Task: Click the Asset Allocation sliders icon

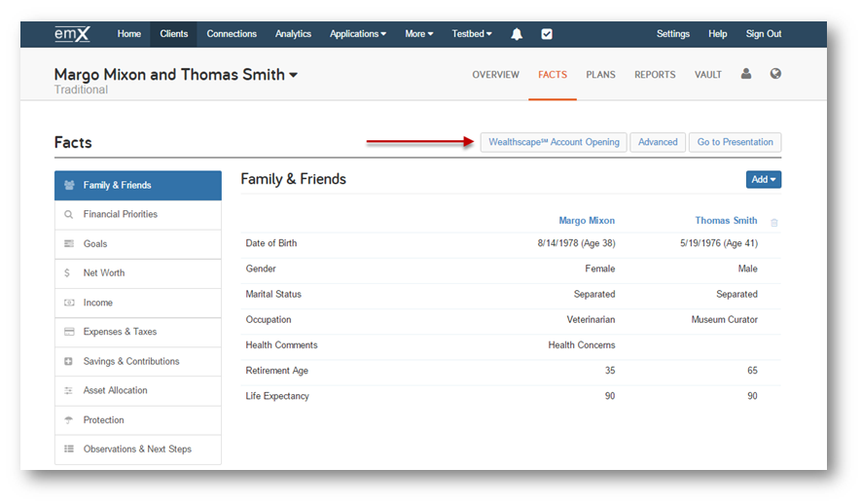Action: click(69, 390)
